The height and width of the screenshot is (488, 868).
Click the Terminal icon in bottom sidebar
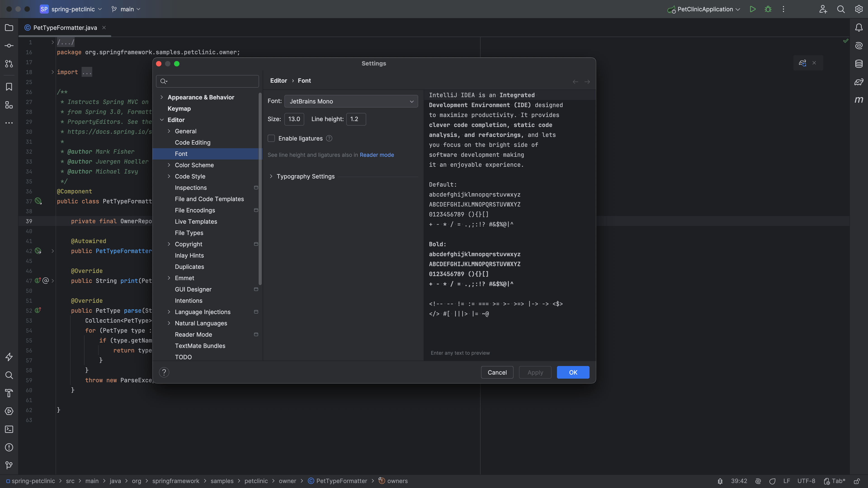[8, 429]
